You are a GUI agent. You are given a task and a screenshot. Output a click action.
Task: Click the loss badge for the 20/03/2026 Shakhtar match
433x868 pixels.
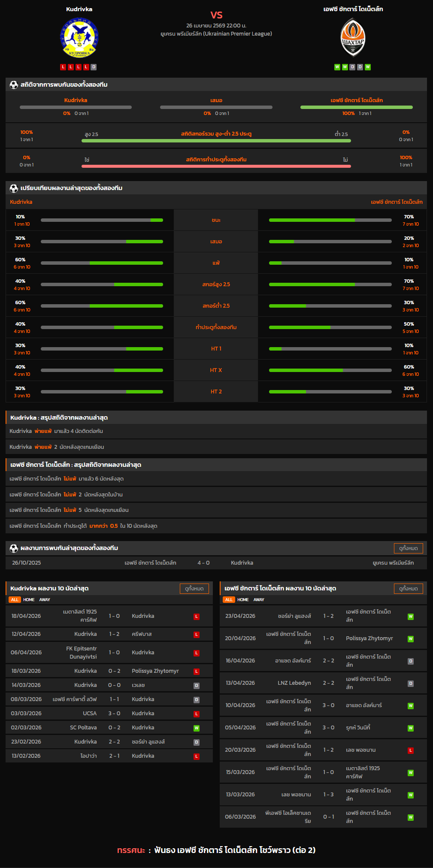pyautogui.click(x=410, y=750)
